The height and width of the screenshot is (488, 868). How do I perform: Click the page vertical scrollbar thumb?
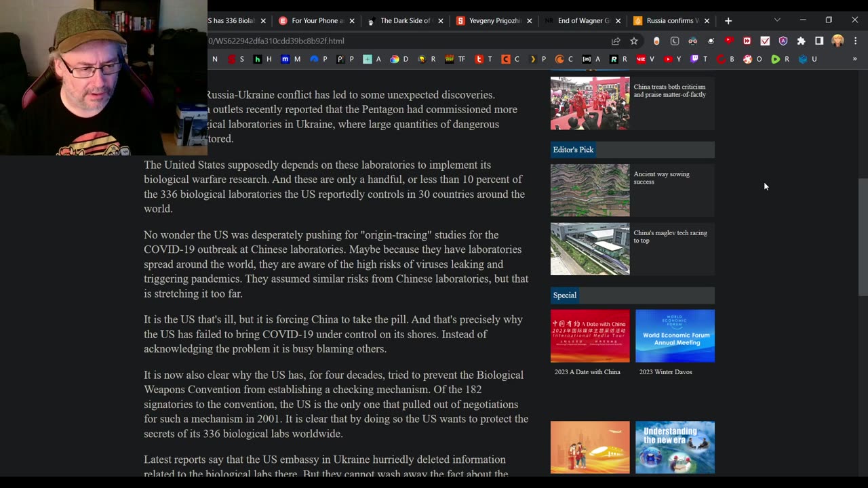(x=863, y=237)
